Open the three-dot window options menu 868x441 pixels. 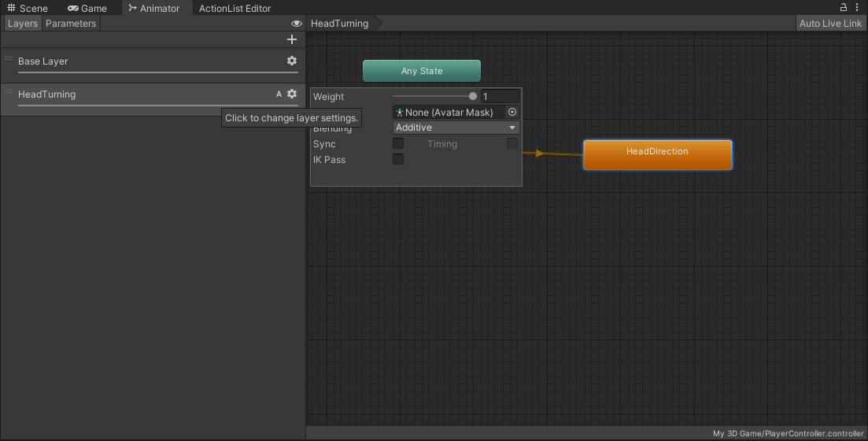pos(857,7)
